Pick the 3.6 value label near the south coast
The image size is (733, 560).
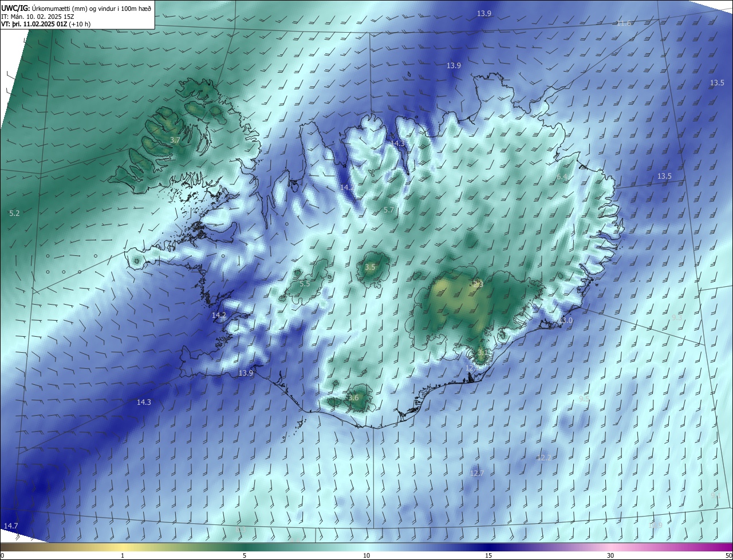pos(353,398)
